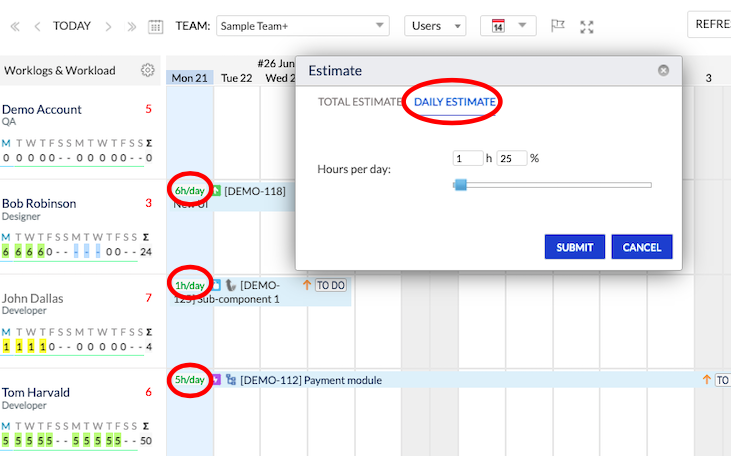
Task: Open the calendar grid date picker icon
Action: 156,26
